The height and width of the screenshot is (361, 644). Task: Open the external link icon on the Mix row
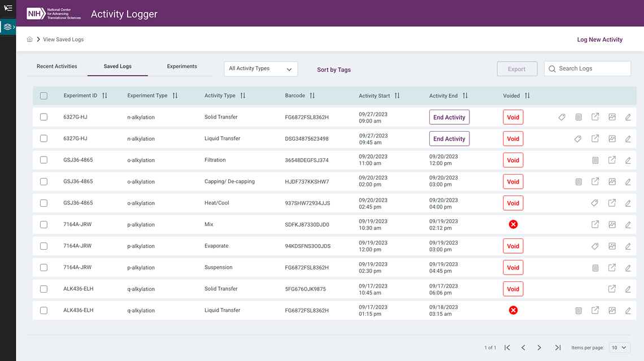(x=595, y=224)
